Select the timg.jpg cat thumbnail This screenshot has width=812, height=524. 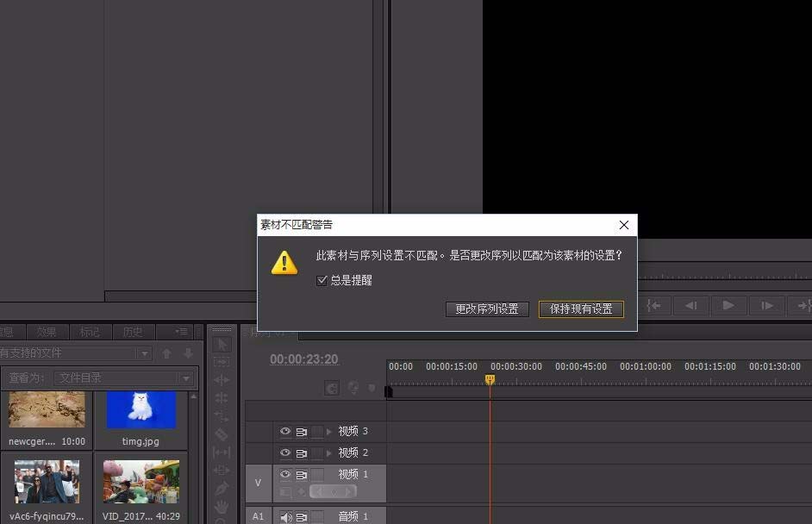point(141,409)
